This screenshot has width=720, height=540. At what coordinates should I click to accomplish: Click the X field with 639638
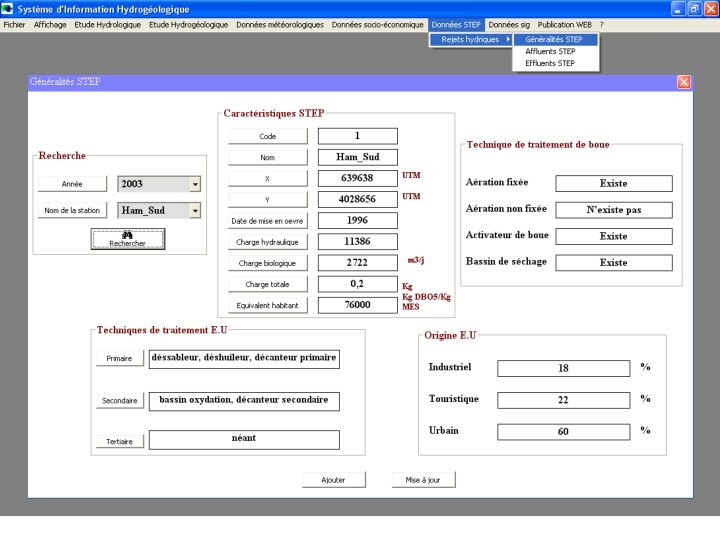pyautogui.click(x=358, y=178)
